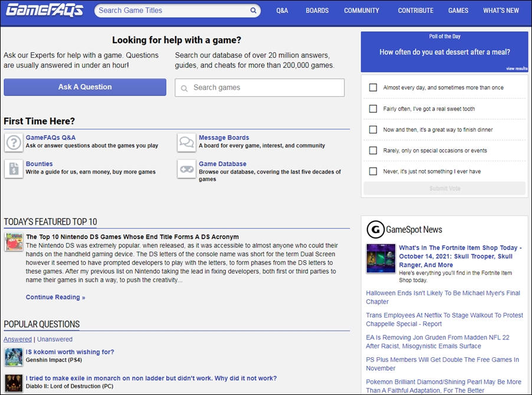Screen dimensions: 532x395
Task: Open the What's New menu
Action: [x=501, y=11]
